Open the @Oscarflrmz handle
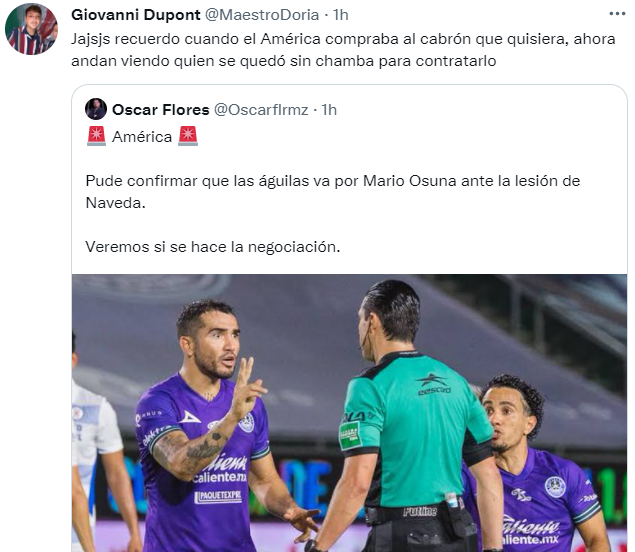 tap(261, 110)
